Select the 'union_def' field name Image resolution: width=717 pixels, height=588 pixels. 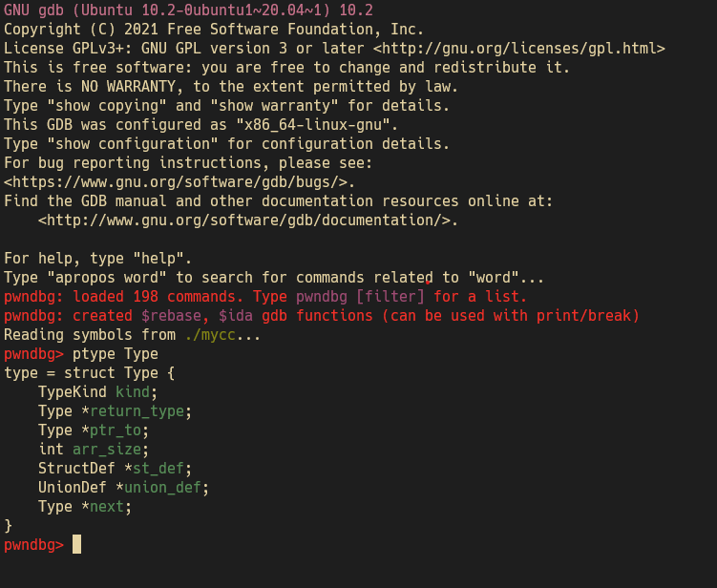click(162, 488)
